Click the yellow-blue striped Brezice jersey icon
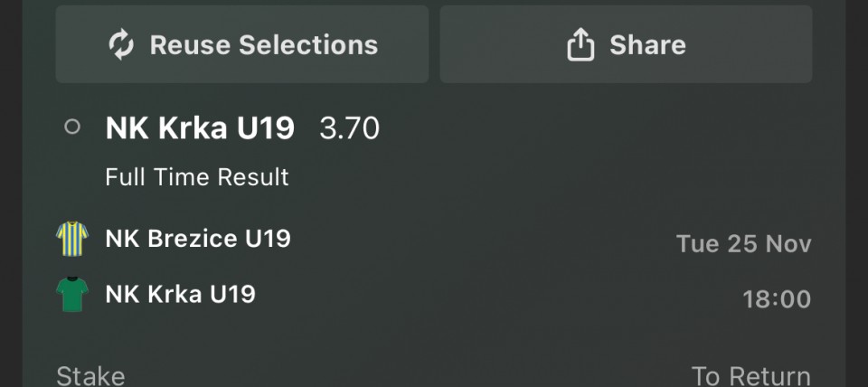The width and height of the screenshot is (868, 387). coord(72,240)
